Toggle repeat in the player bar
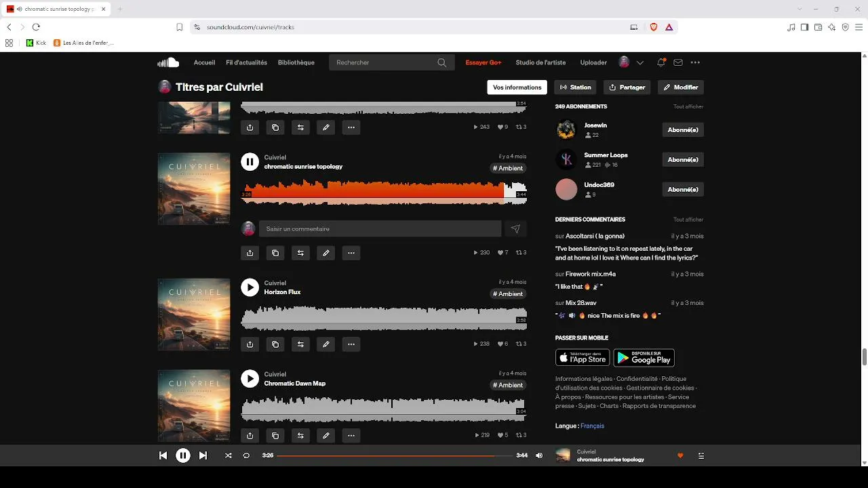 (x=247, y=455)
